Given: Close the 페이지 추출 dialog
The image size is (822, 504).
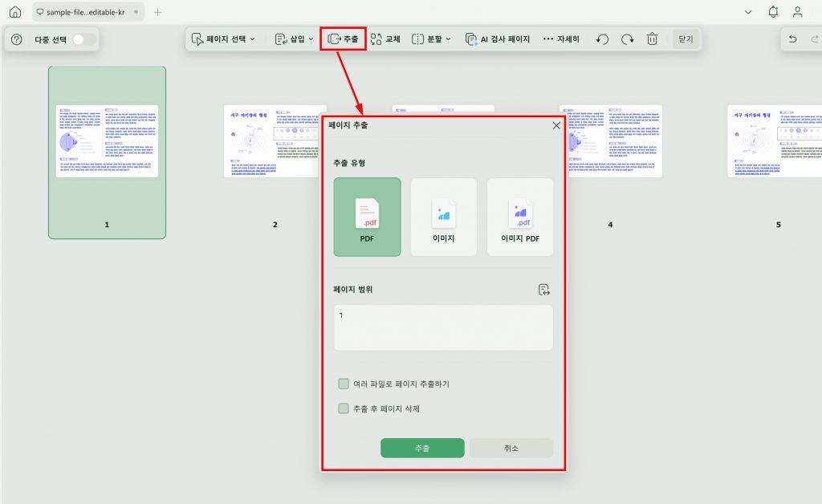Looking at the screenshot, I should click(556, 126).
